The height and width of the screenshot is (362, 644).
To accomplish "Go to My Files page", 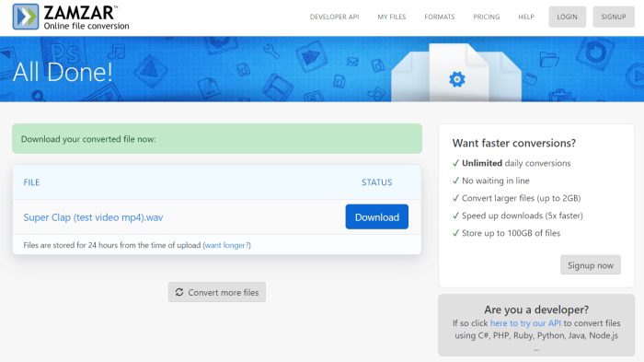I will pos(392,17).
